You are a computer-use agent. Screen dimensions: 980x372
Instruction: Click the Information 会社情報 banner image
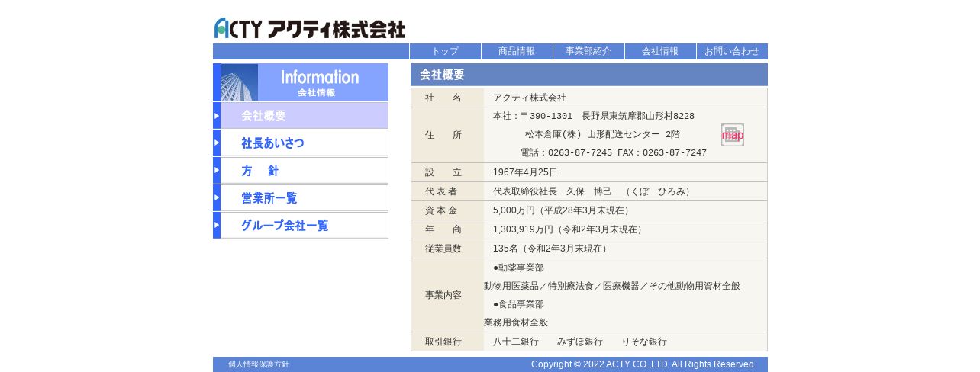click(x=301, y=82)
